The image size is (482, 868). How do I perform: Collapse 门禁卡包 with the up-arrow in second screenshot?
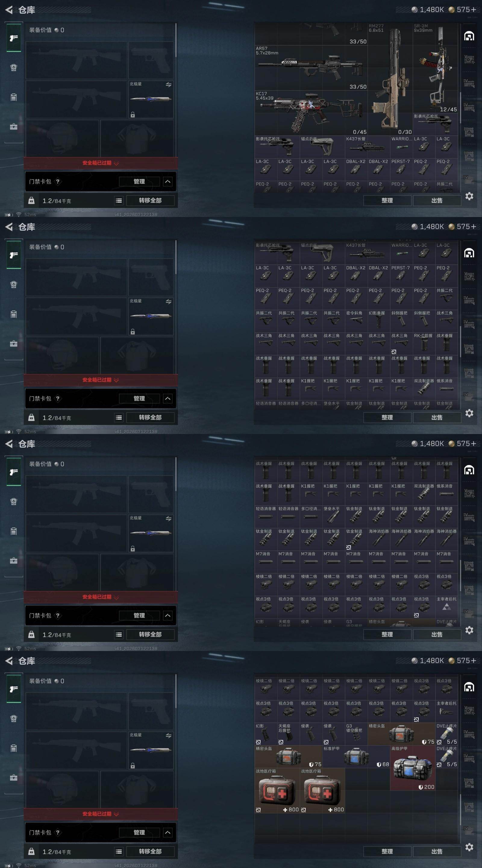click(x=168, y=398)
